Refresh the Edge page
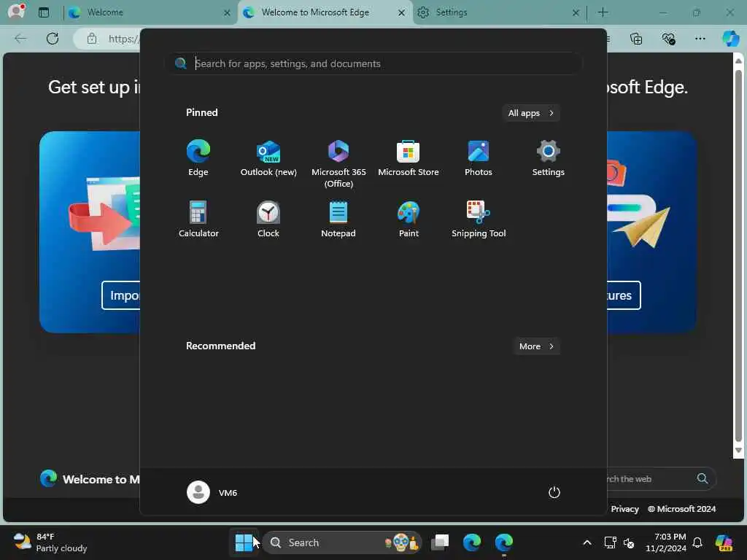747x560 pixels. [53, 39]
